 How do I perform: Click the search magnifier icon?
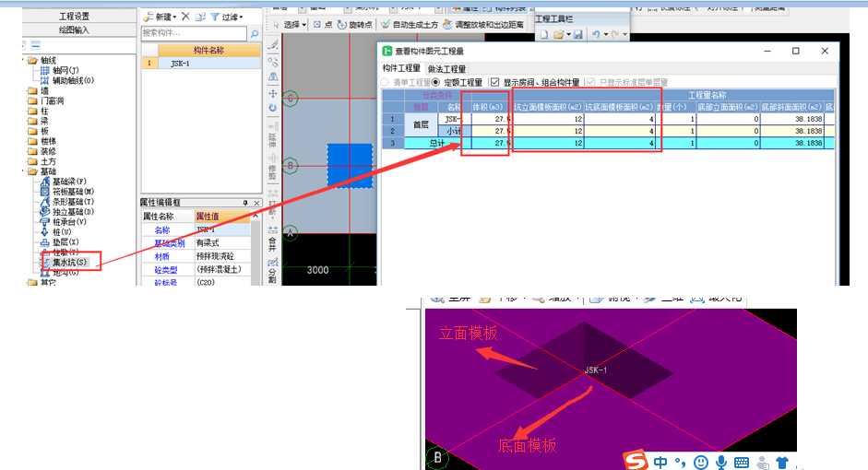pos(254,34)
